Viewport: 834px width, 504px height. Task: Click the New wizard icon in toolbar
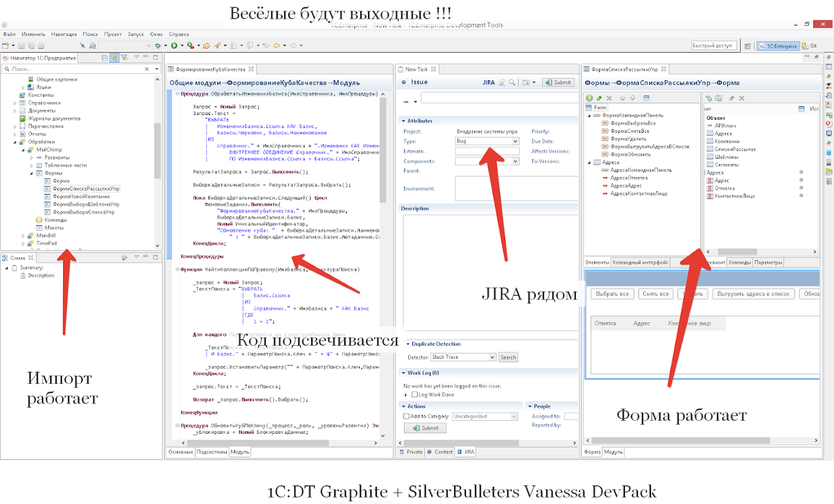[5, 45]
